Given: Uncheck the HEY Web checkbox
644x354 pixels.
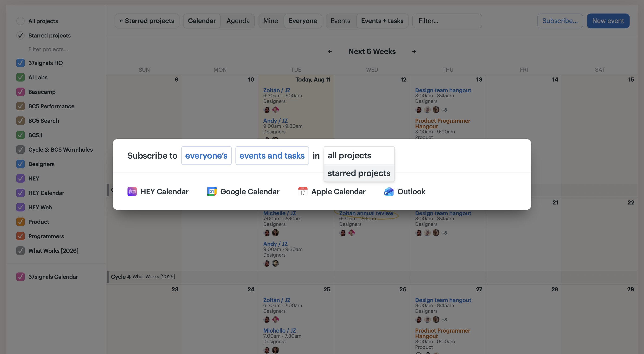Looking at the screenshot, I should [20, 208].
